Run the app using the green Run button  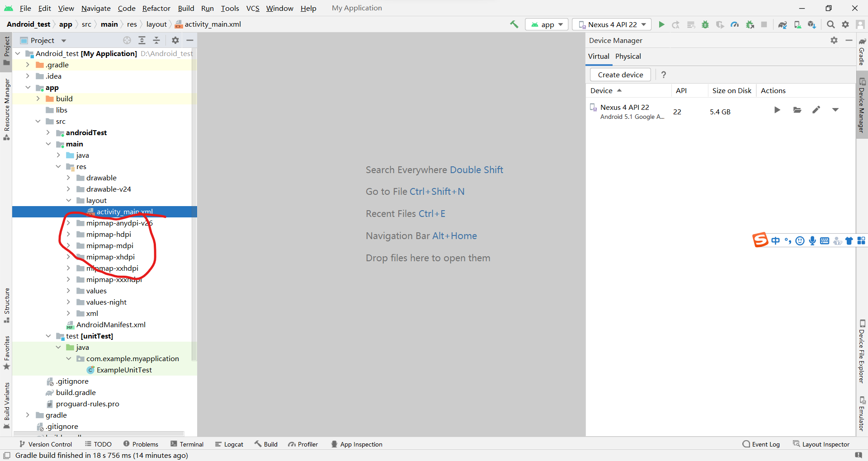point(661,24)
